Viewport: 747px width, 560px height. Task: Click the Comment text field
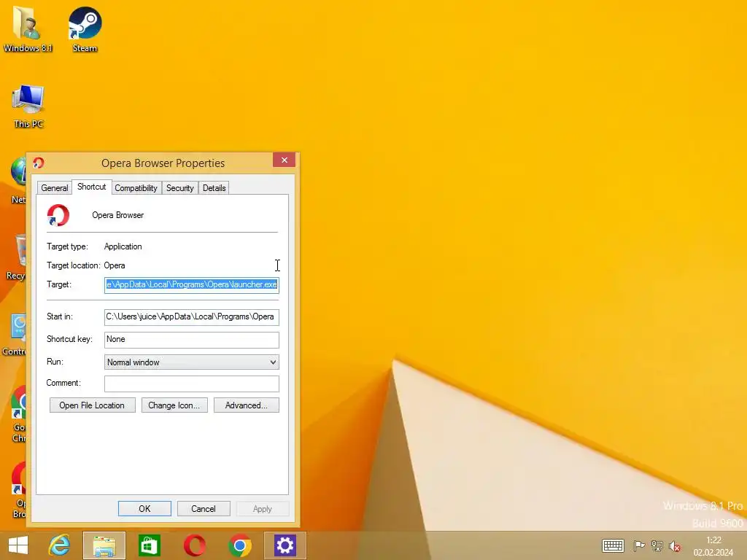pos(192,384)
